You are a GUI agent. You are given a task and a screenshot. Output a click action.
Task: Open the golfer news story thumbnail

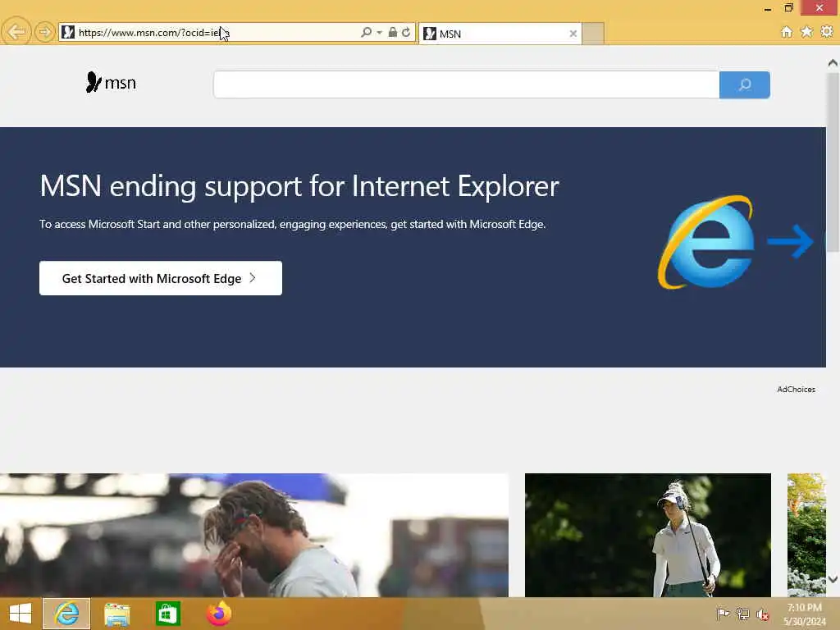coord(648,535)
